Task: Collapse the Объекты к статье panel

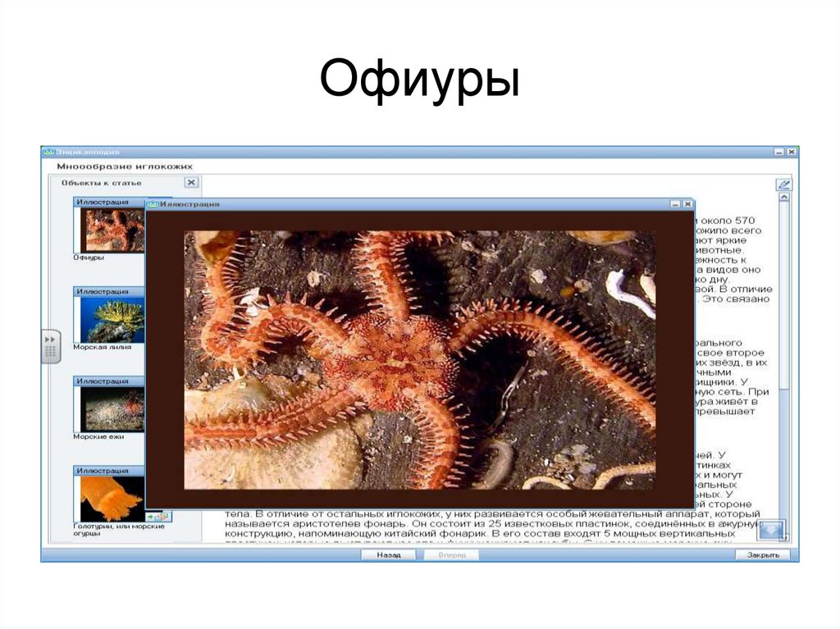Action: click(x=190, y=183)
